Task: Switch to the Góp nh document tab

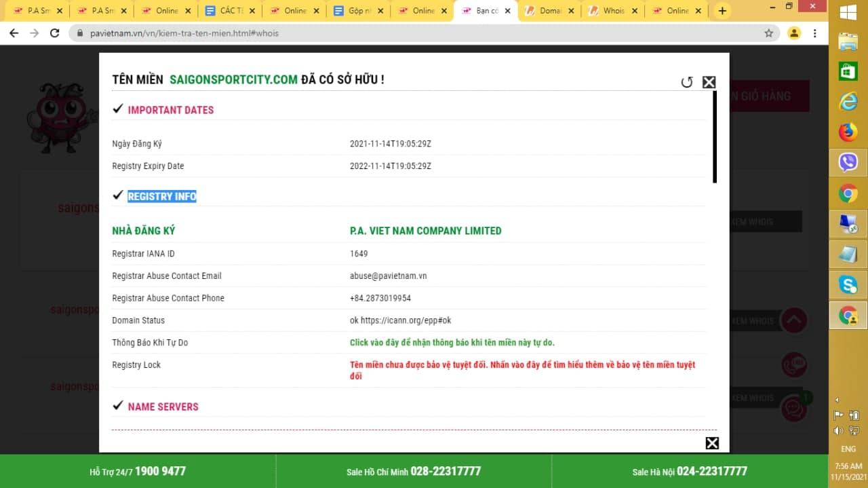Action: (359, 11)
